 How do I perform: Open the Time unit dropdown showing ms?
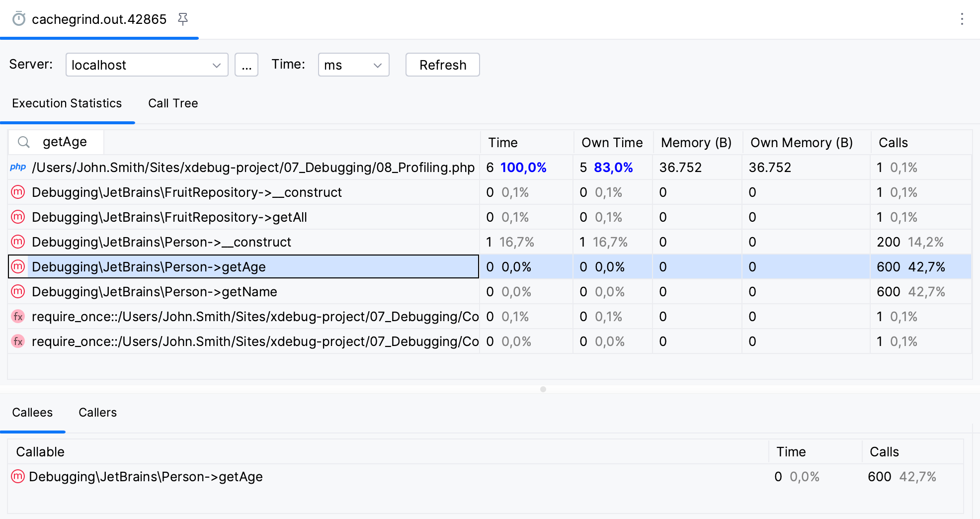coord(353,65)
